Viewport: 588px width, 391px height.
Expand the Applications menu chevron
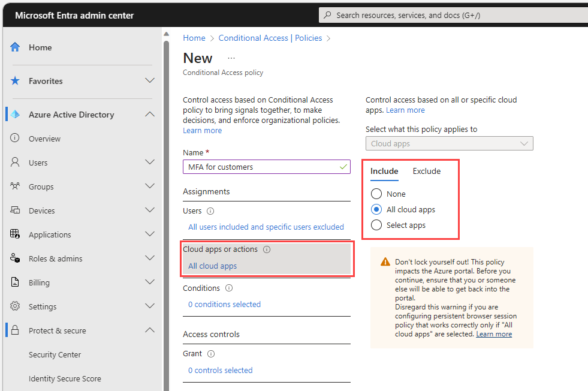(x=150, y=234)
